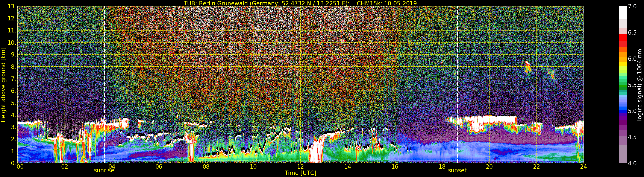Image resolution: width=644 pixels, height=177 pixels.
Task: Click the height axis tick '13.'
Action: pyautogui.click(x=12, y=6)
